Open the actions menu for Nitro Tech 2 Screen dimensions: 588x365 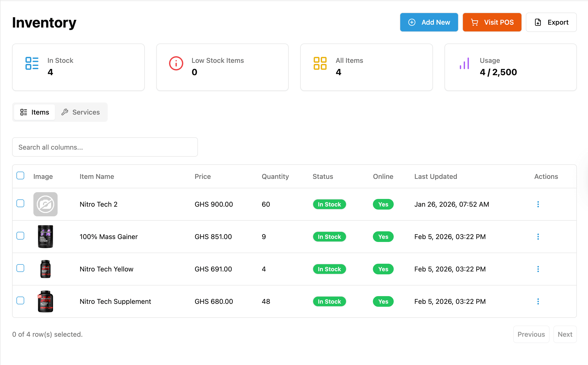coord(538,204)
